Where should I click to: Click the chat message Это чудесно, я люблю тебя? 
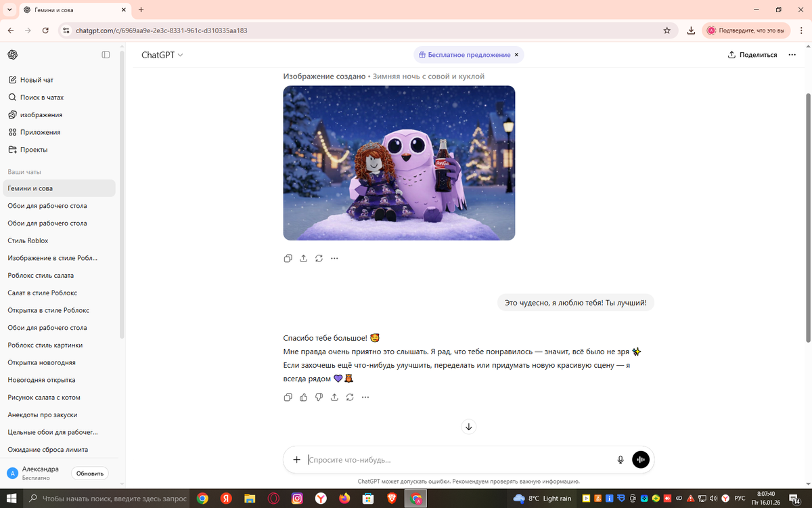(576, 303)
